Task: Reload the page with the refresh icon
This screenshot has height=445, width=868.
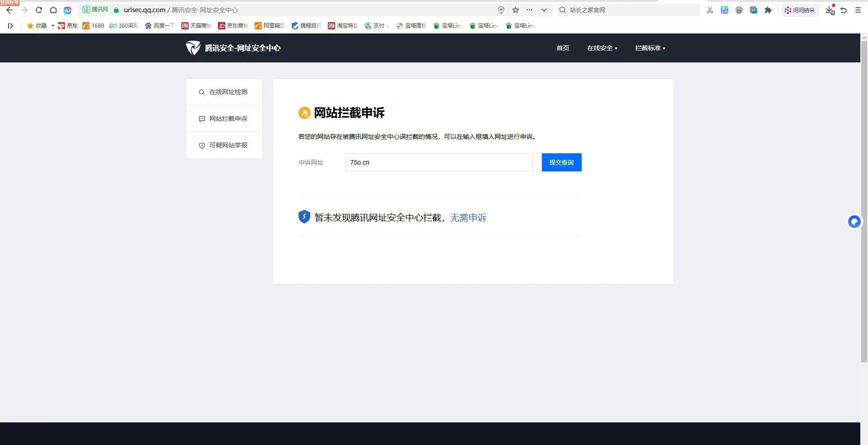Action: (39, 10)
